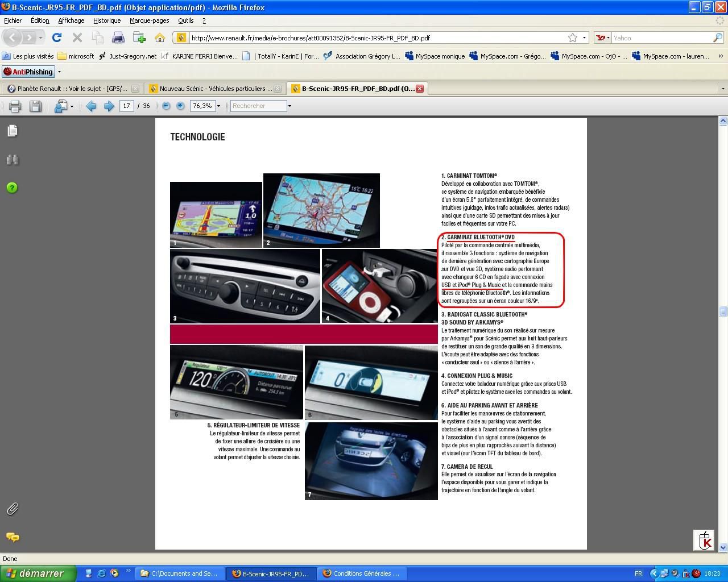The width and height of the screenshot is (728, 582).
Task: Open the search binoculars panel
Action: 13,160
